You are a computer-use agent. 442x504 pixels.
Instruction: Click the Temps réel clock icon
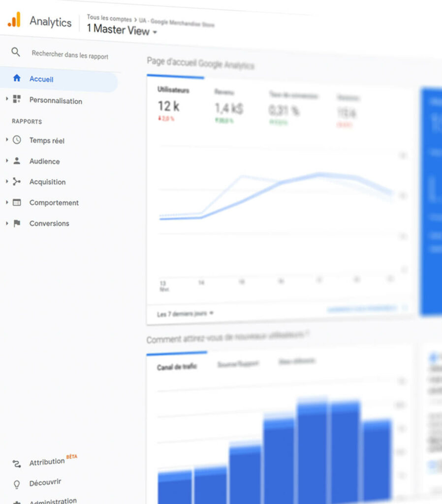click(17, 140)
